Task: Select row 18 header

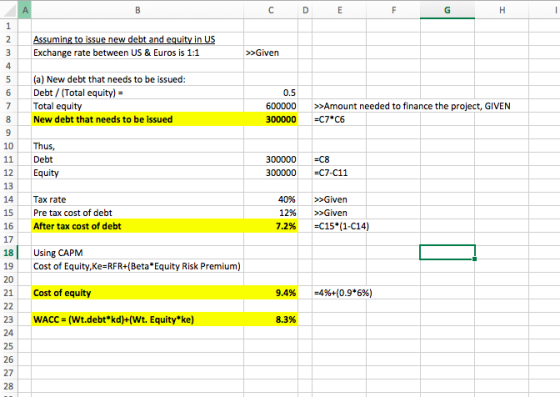Action: [x=9, y=253]
